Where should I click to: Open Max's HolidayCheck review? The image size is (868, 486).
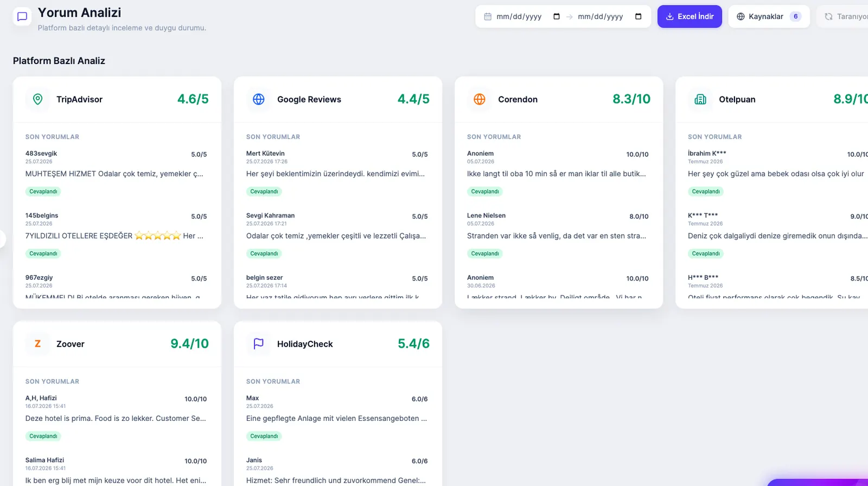pyautogui.click(x=337, y=417)
